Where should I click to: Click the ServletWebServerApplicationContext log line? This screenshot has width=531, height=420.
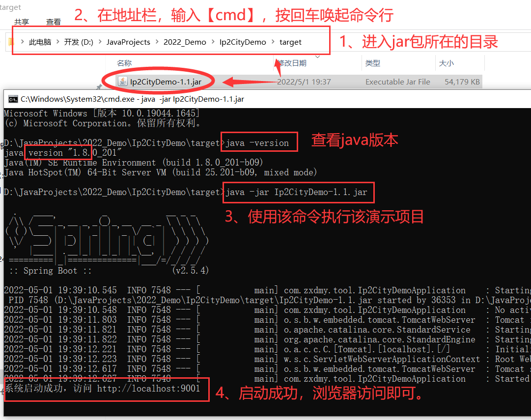pos(268,359)
